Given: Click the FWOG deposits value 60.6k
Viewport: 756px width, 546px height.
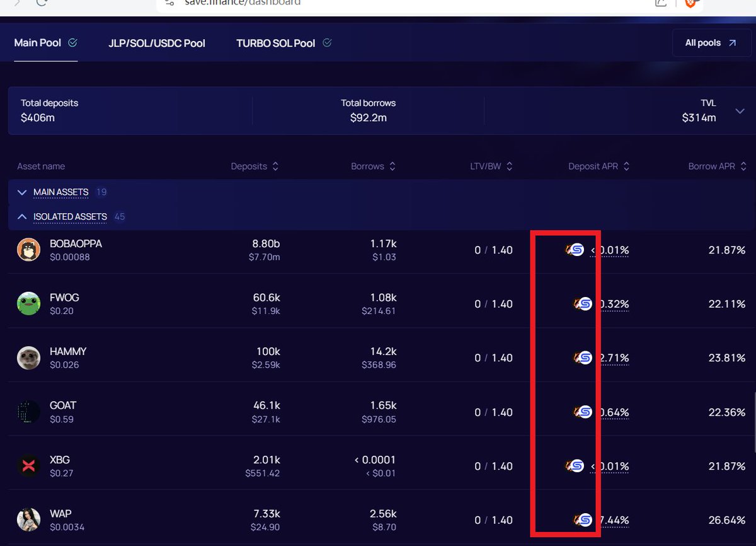Looking at the screenshot, I should click(x=267, y=298).
